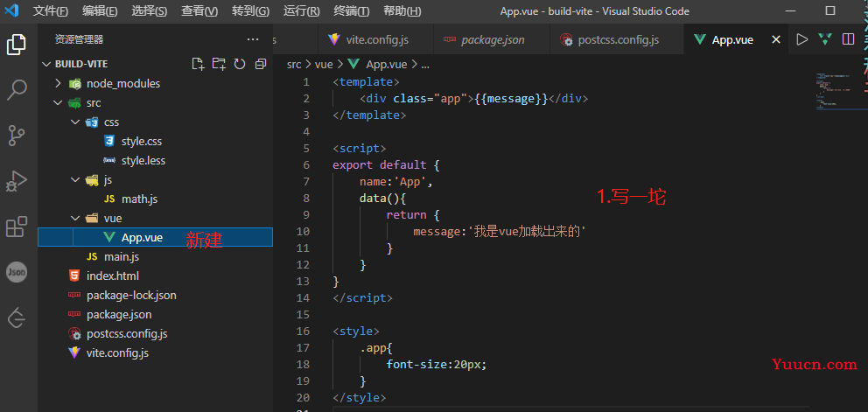
Task: Click the Vue Volar icon in editor toolbar
Action: [x=825, y=39]
